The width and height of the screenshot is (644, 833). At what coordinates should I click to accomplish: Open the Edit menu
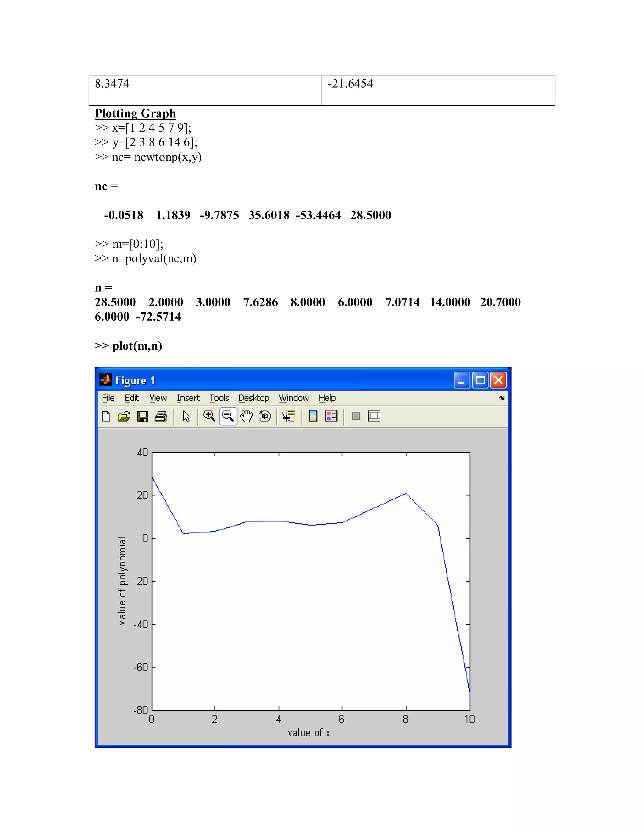132,398
